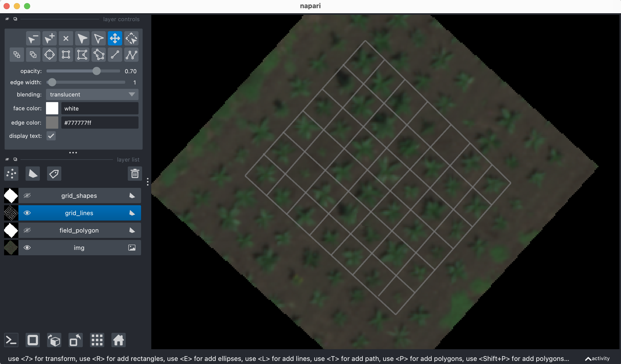The width and height of the screenshot is (621, 364).
Task: Move shape to front icon
Action: [33, 55]
